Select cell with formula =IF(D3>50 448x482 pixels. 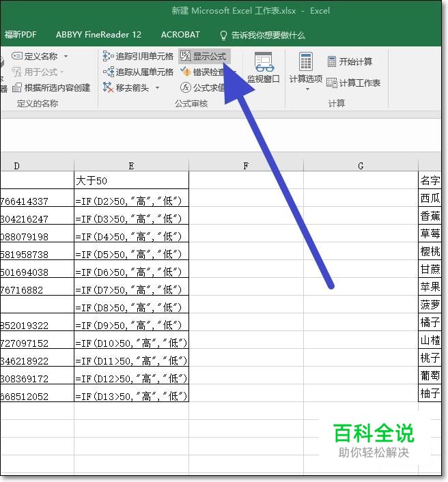point(131,216)
